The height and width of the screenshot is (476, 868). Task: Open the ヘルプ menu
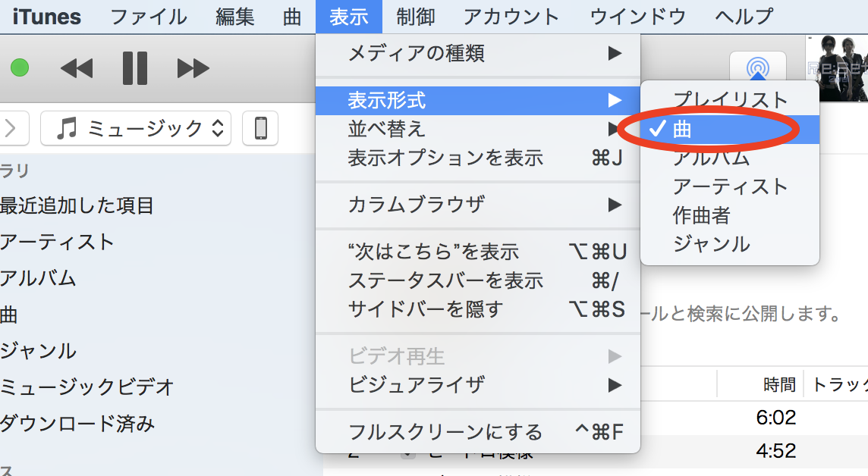[744, 17]
